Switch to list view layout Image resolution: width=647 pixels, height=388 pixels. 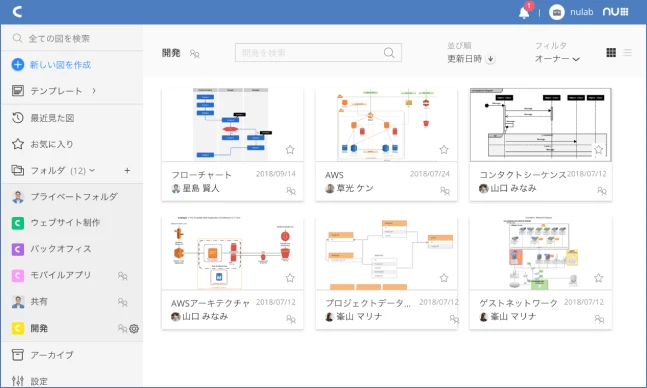(x=627, y=52)
